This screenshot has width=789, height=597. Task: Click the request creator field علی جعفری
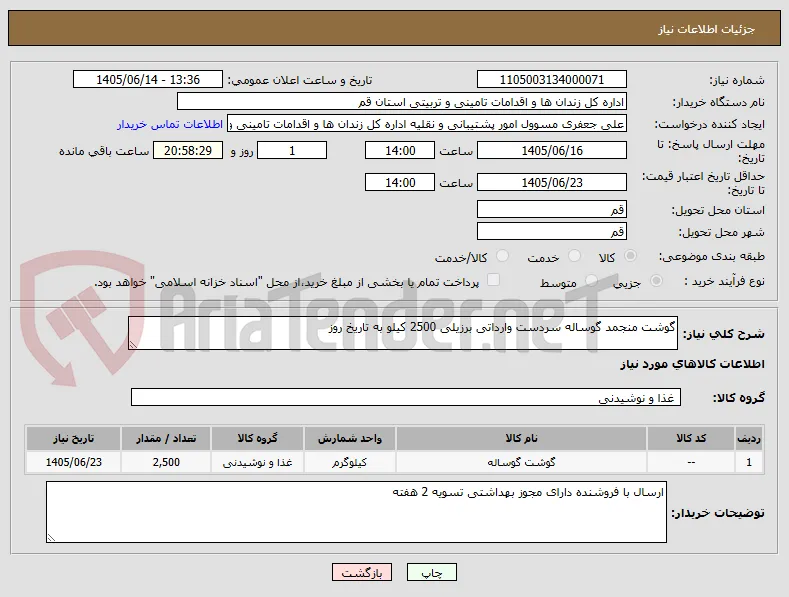[x=427, y=124]
